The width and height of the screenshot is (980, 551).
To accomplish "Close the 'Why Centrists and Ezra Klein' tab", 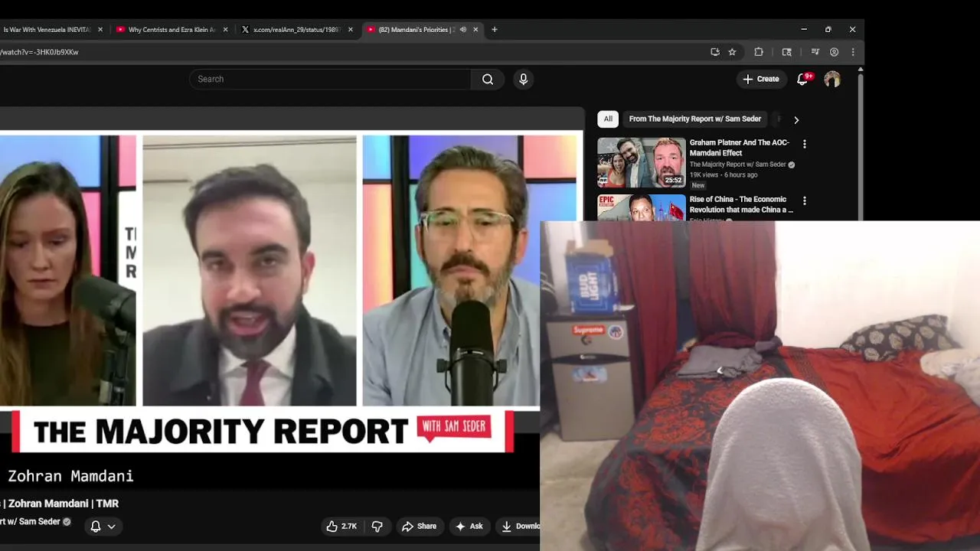I will pyautogui.click(x=225, y=30).
